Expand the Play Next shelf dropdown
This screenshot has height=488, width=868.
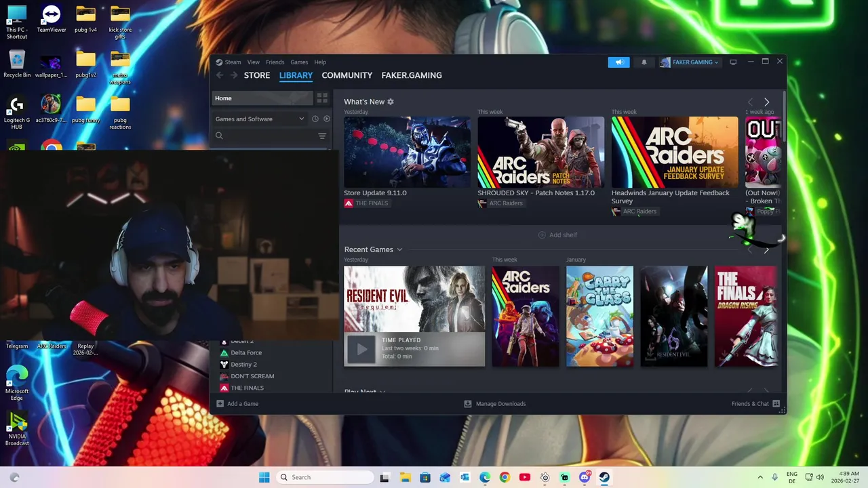point(382,392)
